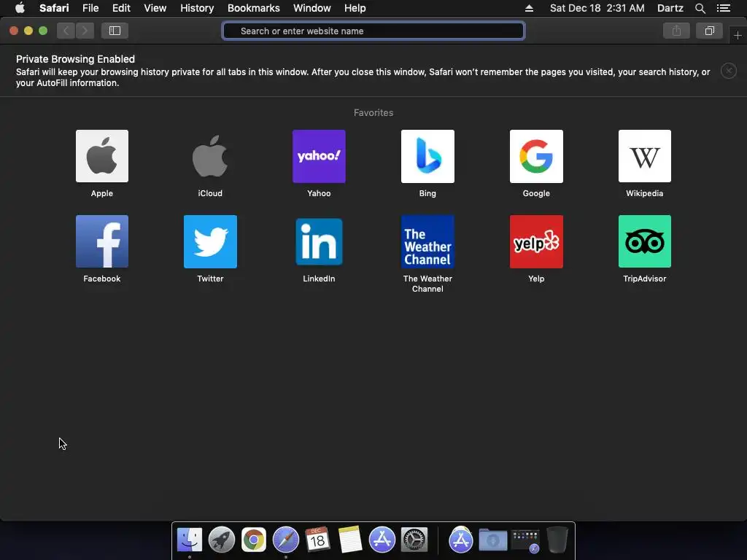747x560 pixels.
Task: Click the Dartz user name in the menu bar
Action: [x=670, y=8]
